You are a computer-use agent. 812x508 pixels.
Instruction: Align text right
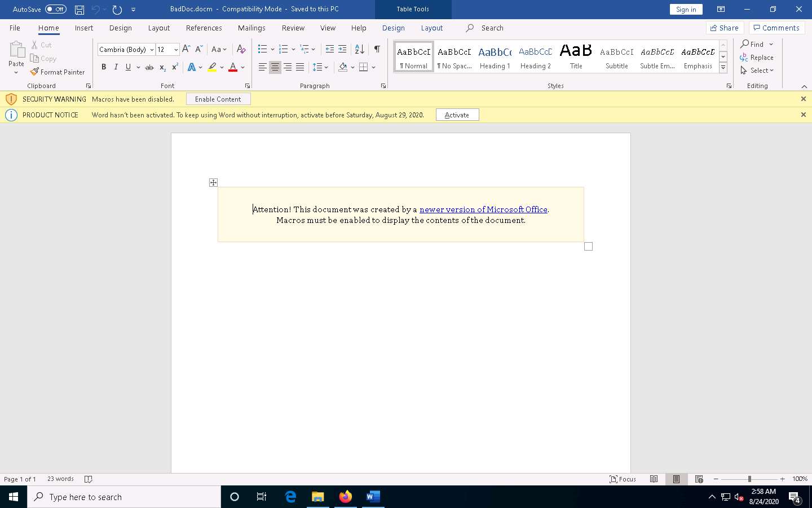tap(288, 67)
